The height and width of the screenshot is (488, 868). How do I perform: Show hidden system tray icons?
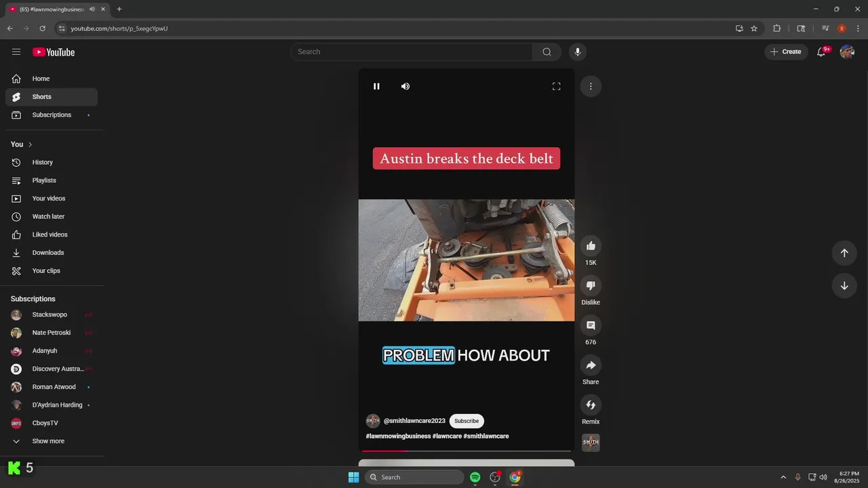(783, 477)
